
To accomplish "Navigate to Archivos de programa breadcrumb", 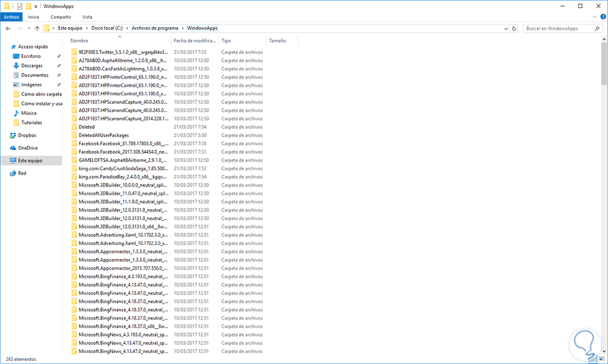I will click(154, 28).
